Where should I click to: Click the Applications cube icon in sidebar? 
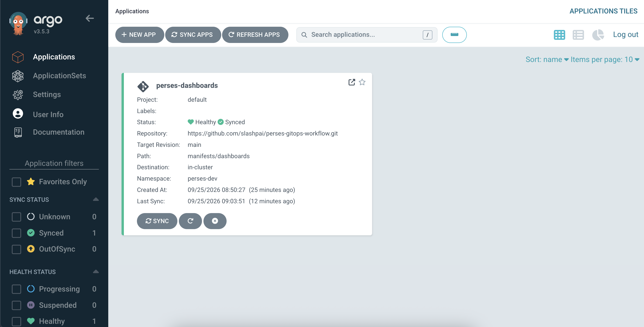18,57
